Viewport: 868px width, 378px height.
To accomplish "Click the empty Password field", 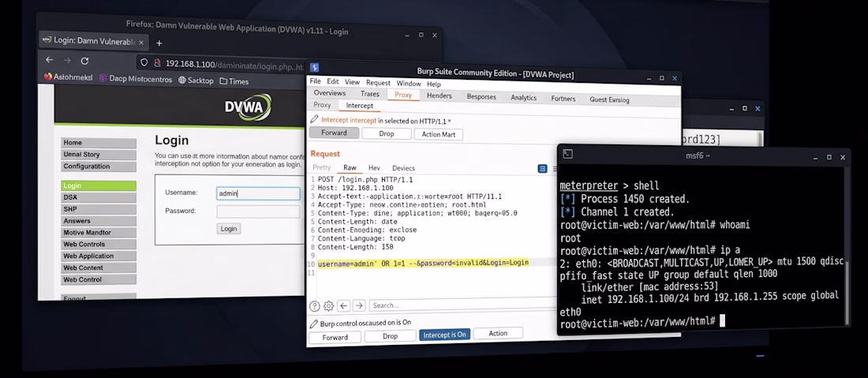I will click(258, 211).
